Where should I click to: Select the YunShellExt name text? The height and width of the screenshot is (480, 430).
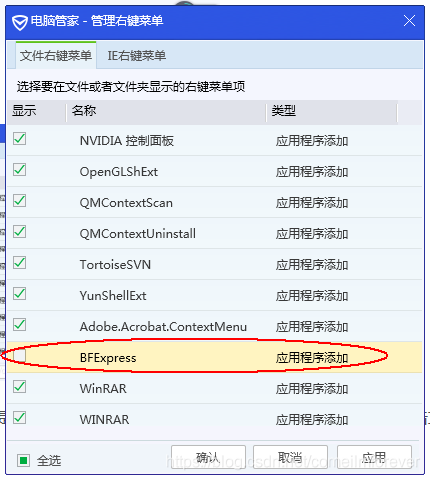click(113, 296)
